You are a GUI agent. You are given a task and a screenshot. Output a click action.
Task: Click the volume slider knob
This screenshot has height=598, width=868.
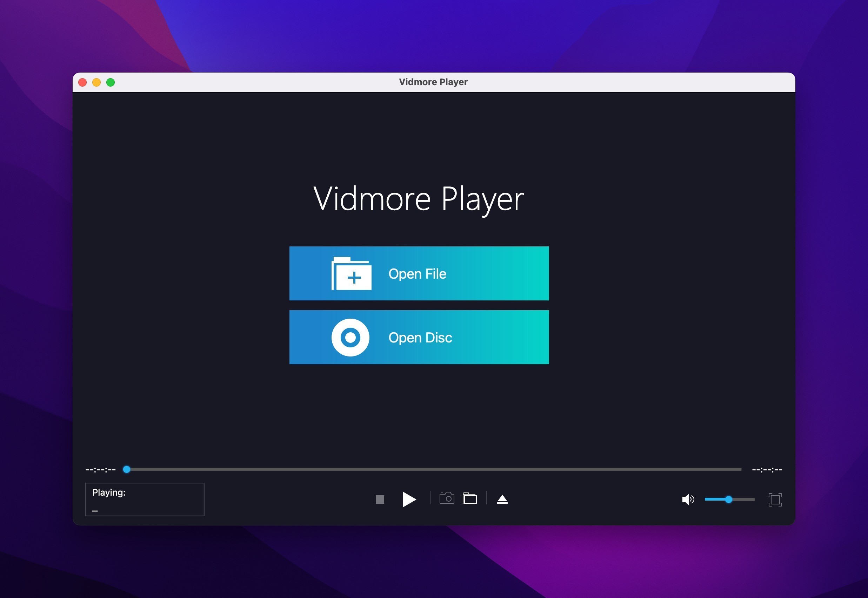pos(728,500)
